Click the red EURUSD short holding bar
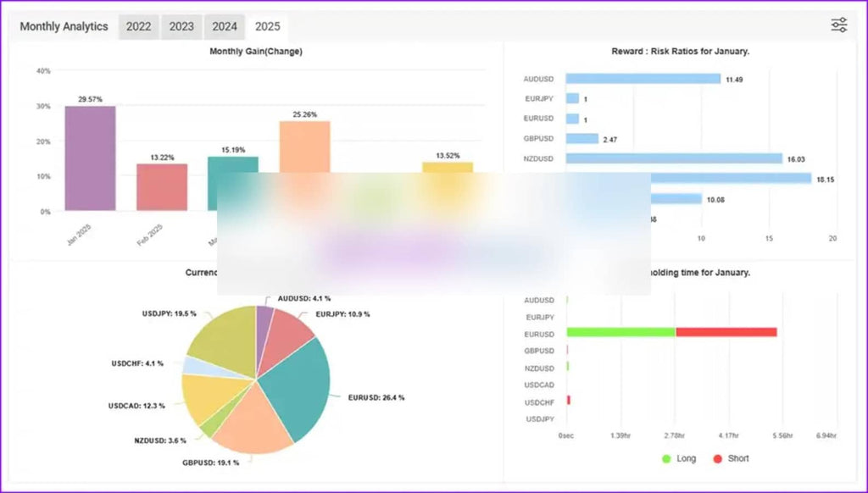The height and width of the screenshot is (493, 868). click(x=726, y=332)
